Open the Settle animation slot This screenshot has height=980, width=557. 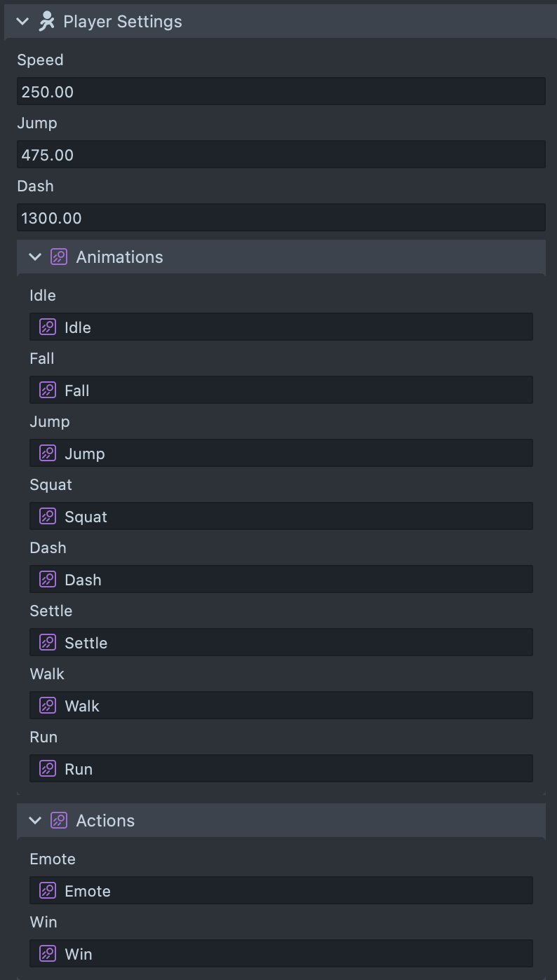coord(281,642)
